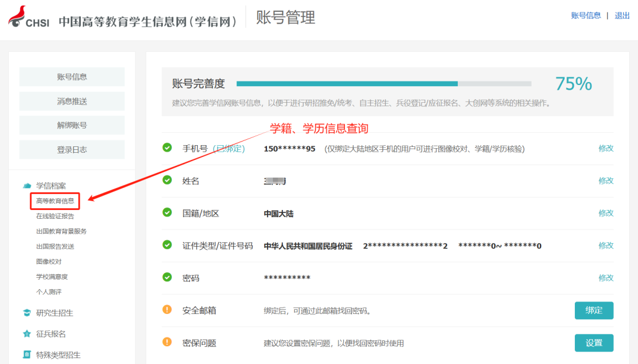
Task: Click the orange warning icon beside 密保问题
Action: (167, 342)
